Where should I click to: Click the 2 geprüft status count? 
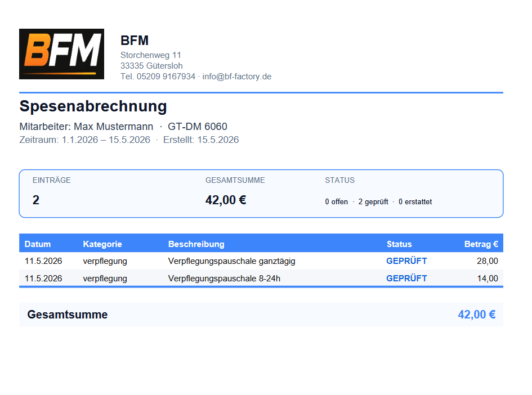click(373, 202)
